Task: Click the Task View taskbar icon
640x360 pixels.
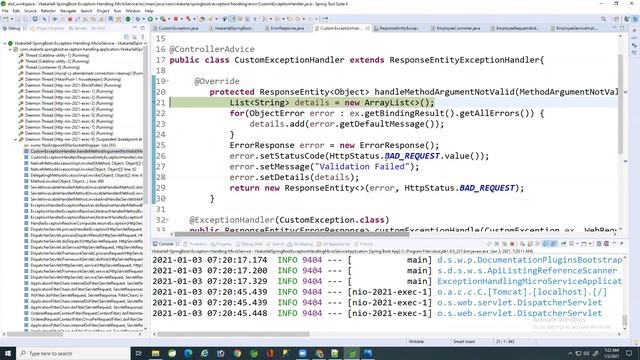Action: [138, 353]
